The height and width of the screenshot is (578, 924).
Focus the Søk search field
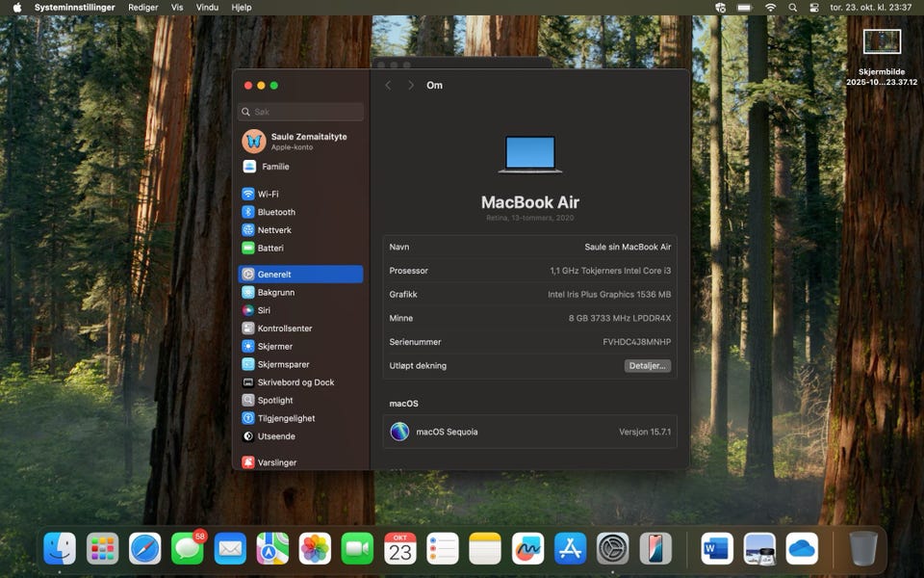tap(300, 112)
